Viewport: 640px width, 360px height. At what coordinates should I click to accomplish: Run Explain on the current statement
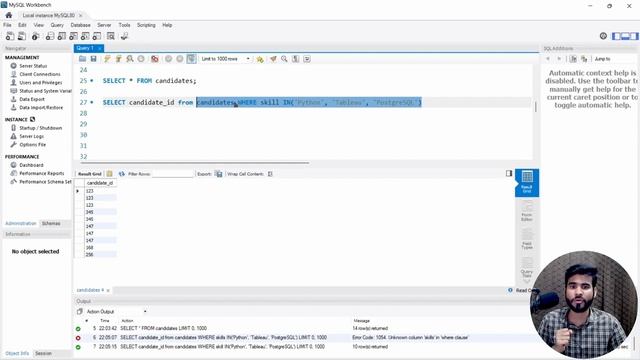[x=130, y=59]
